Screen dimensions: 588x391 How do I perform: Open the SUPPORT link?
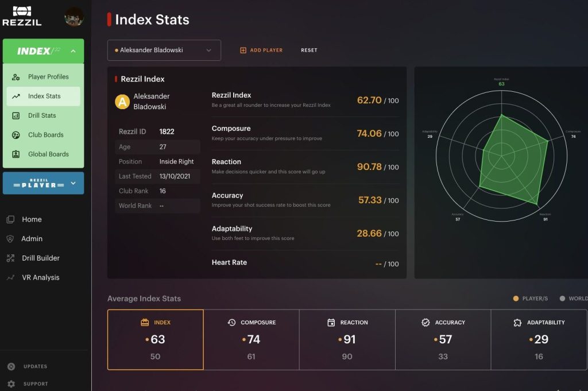pyautogui.click(x=36, y=384)
